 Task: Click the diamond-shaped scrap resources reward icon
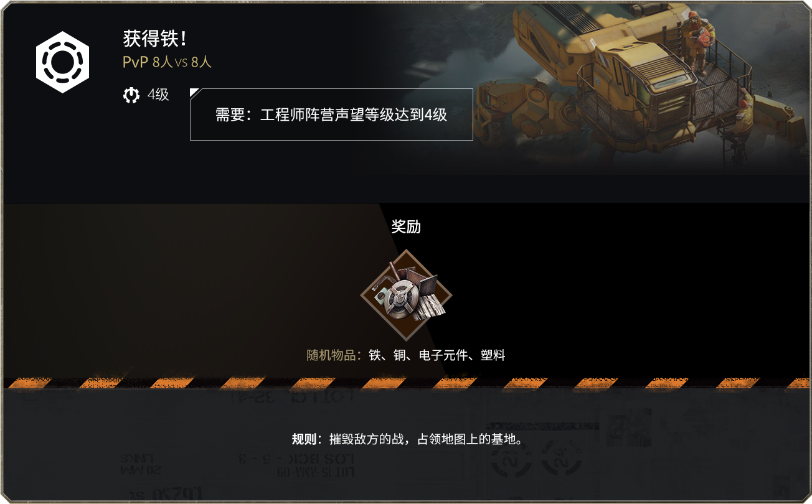click(x=406, y=295)
